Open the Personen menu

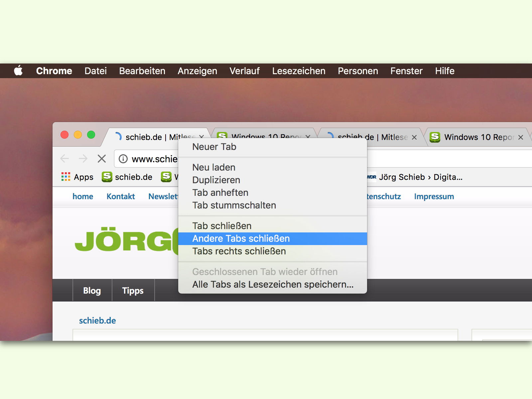tap(358, 71)
